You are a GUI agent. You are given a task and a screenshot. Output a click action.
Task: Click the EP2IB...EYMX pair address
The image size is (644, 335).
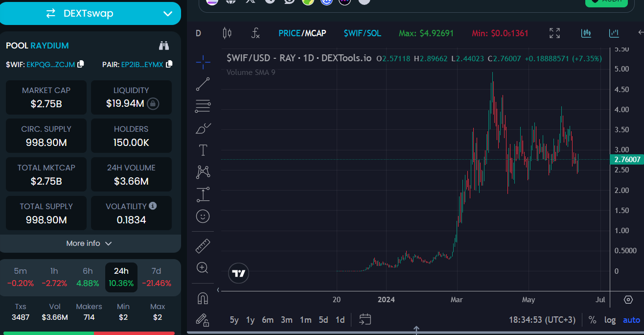click(142, 64)
